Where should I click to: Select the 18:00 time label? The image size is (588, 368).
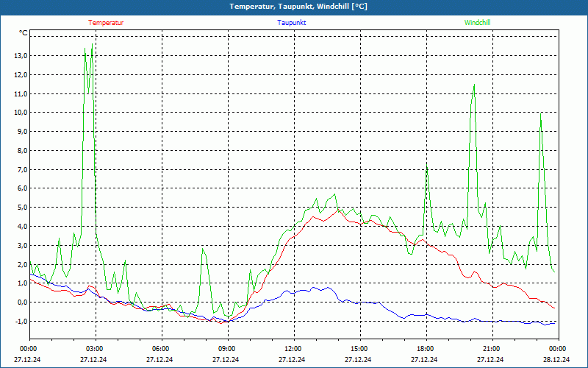(x=425, y=349)
